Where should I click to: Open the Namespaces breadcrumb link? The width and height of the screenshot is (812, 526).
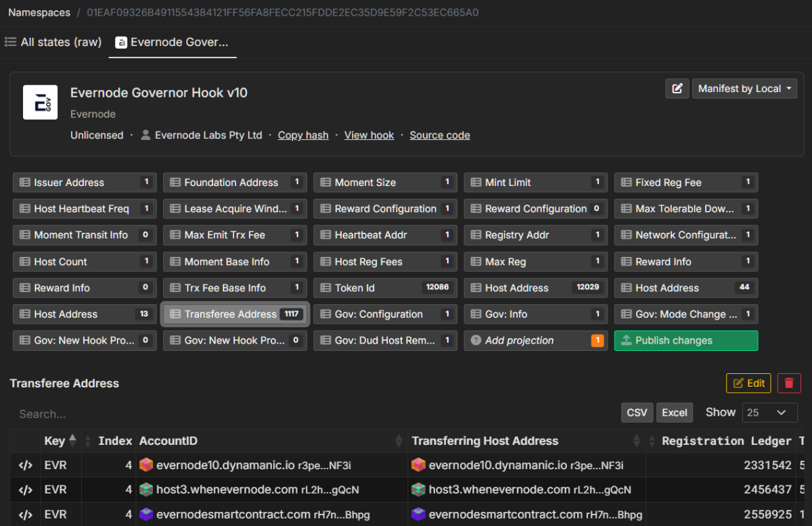[39, 12]
